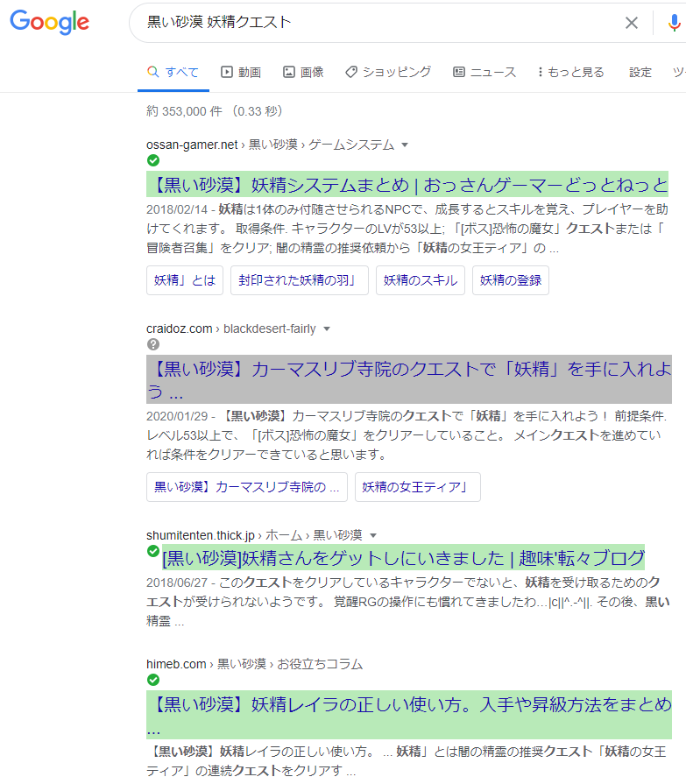Open the ショッピング shopping tab
Screen dimensions: 686x784
(388, 72)
